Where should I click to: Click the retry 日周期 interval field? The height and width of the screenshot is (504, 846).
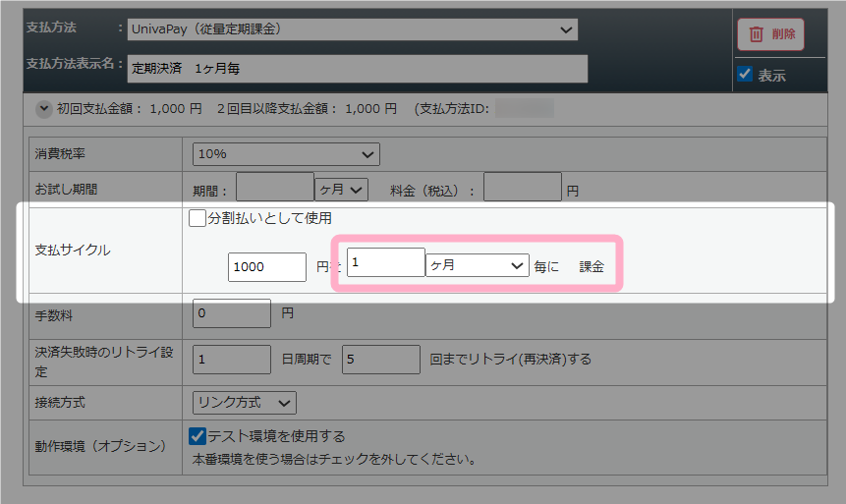pos(232,360)
